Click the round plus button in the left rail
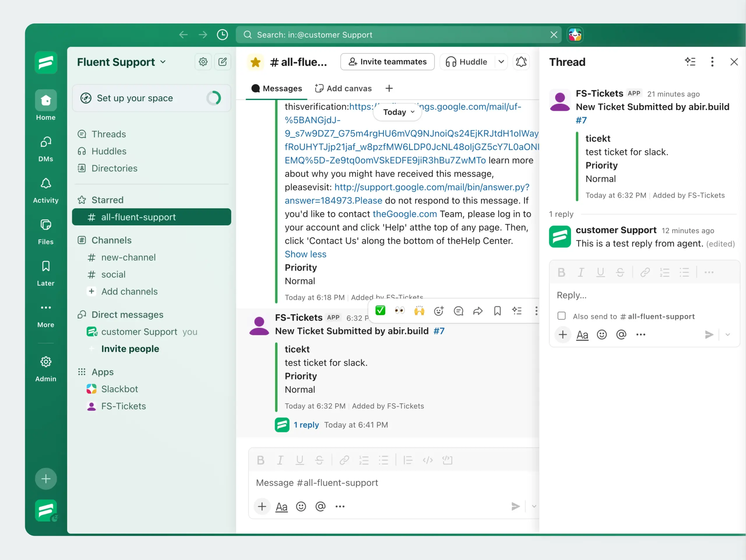The width and height of the screenshot is (746, 560). [x=46, y=479]
